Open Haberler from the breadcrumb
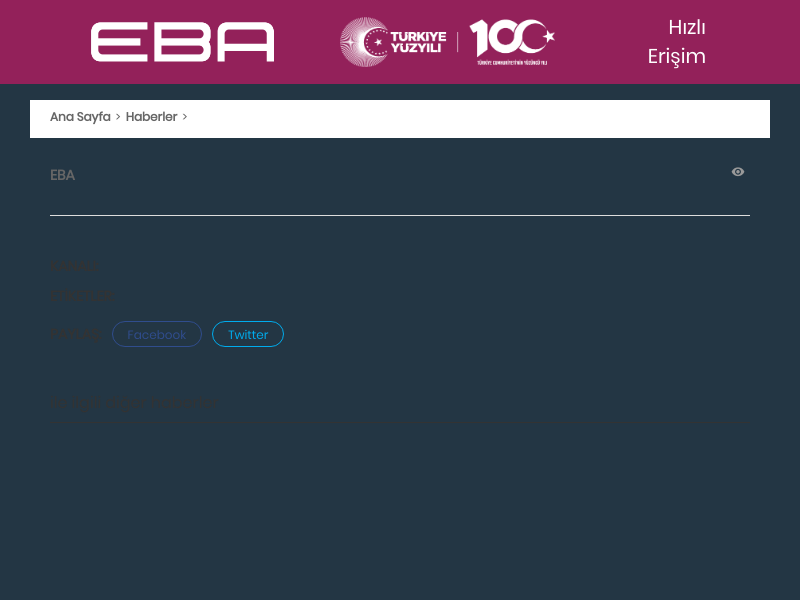This screenshot has height=600, width=800. coord(151,117)
